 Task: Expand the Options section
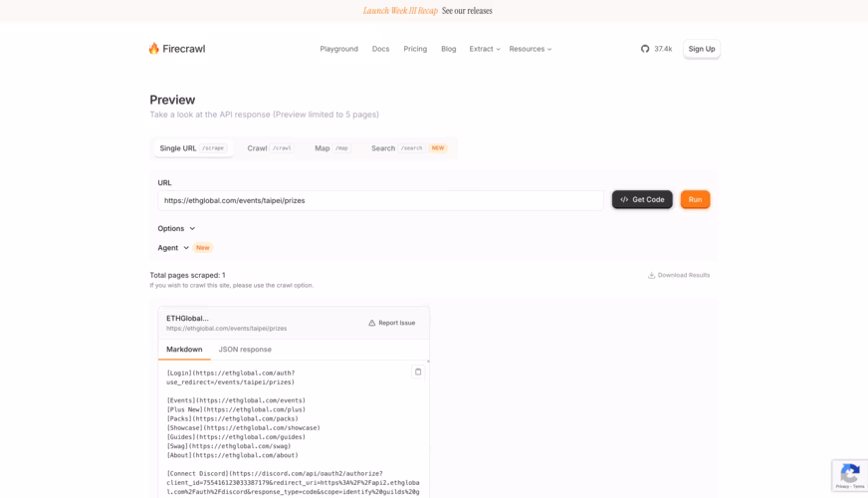tap(176, 228)
